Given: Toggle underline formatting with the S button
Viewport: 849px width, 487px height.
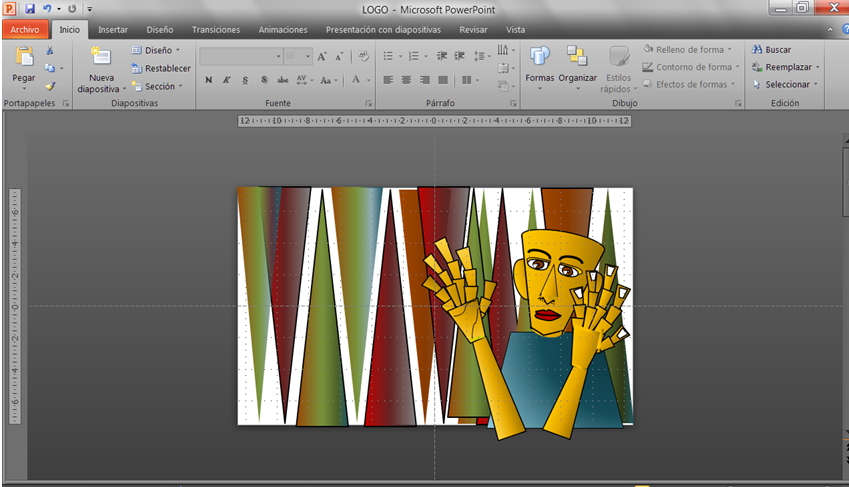Looking at the screenshot, I should [x=245, y=80].
